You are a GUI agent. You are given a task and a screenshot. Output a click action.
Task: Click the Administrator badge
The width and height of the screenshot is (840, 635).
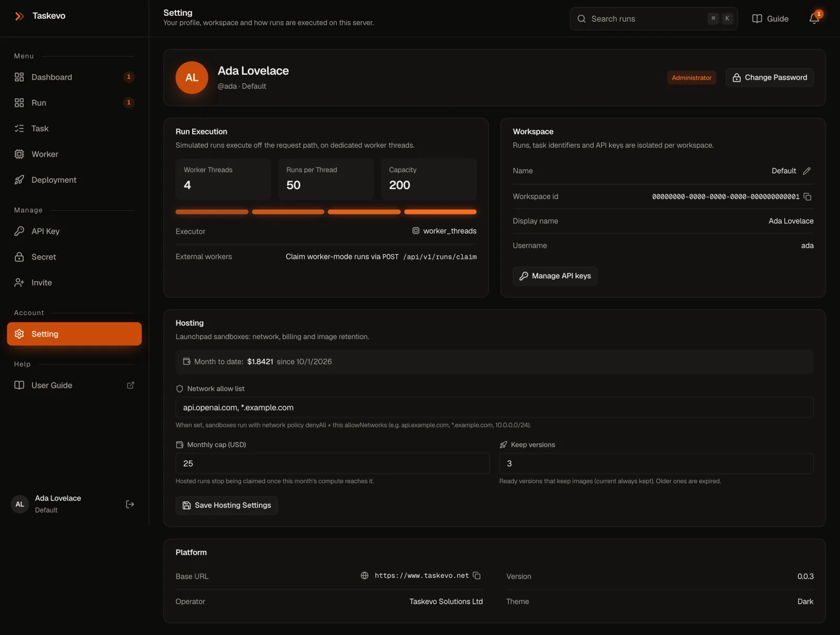click(x=691, y=78)
